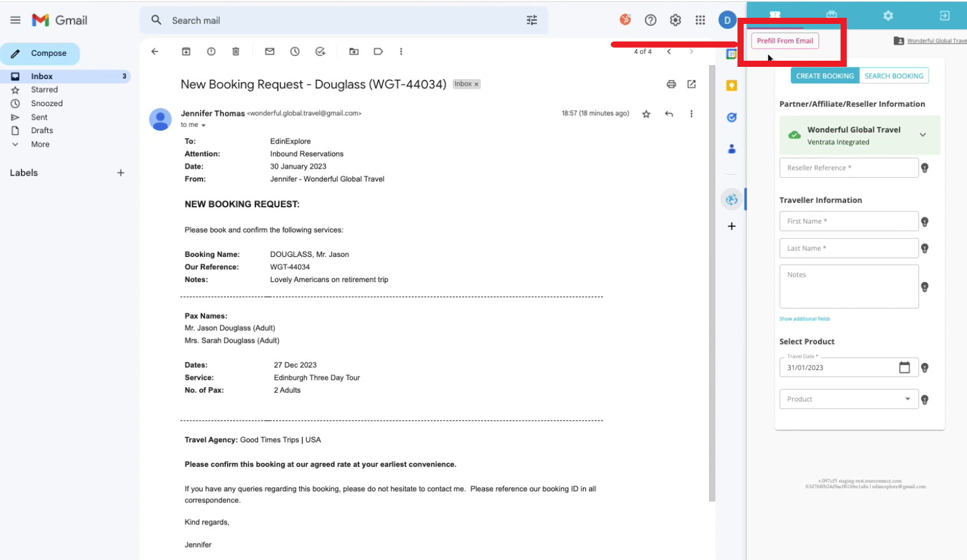967x560 pixels.
Task: Open Google Tasks in the side panel
Action: click(x=731, y=117)
